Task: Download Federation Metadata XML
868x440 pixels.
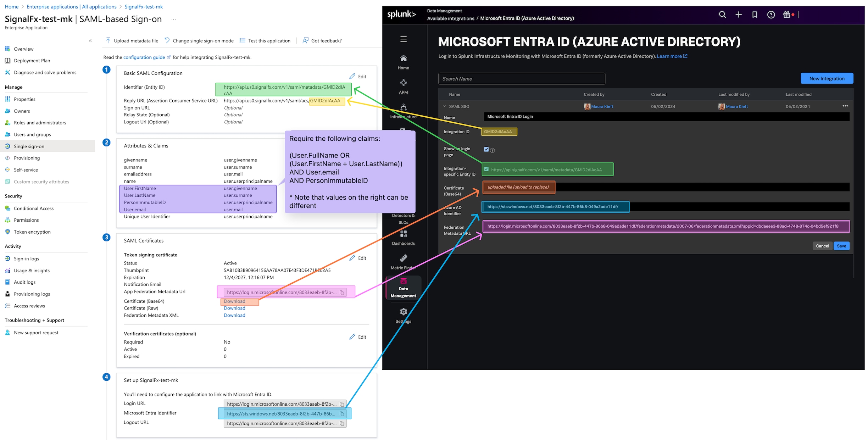Action: click(234, 315)
